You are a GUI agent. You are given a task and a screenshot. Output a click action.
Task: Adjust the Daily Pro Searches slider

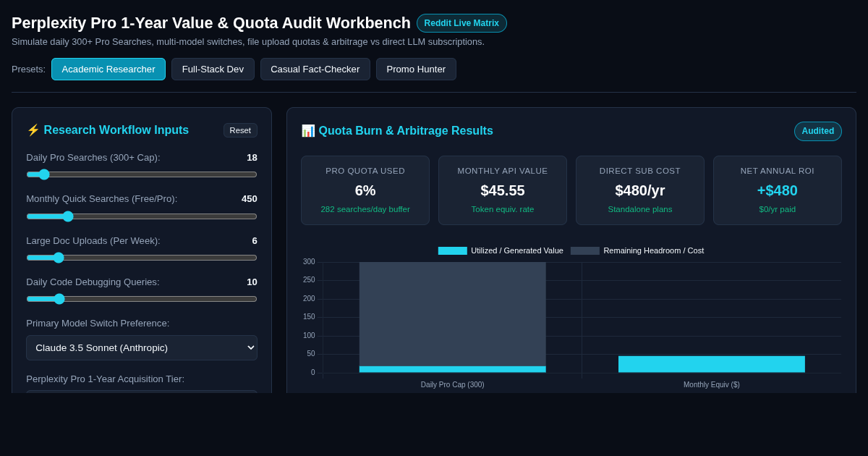(142, 174)
